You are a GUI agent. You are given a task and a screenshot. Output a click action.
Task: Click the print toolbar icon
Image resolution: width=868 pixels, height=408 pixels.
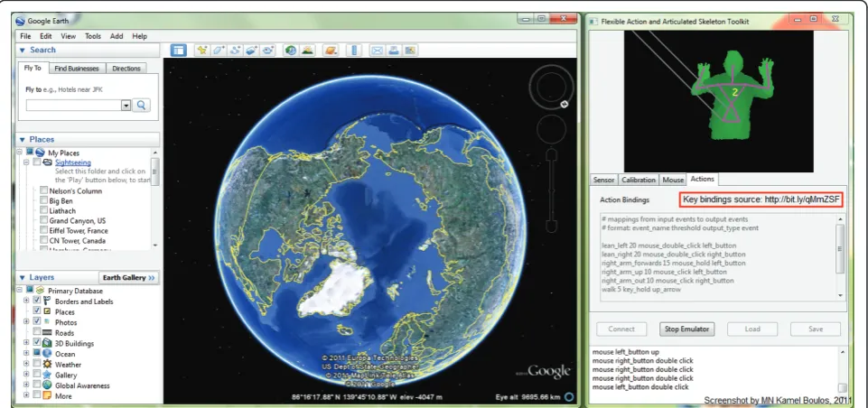(394, 51)
